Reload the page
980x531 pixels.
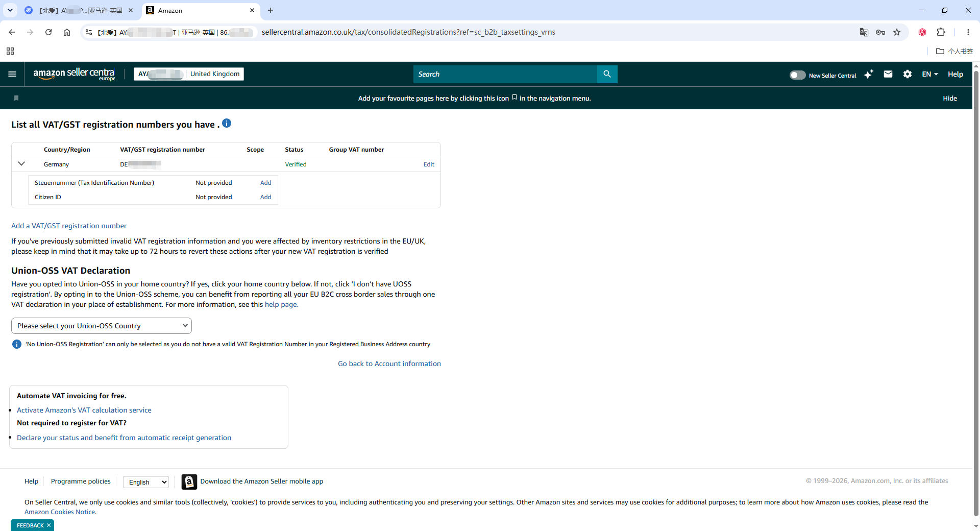(48, 32)
